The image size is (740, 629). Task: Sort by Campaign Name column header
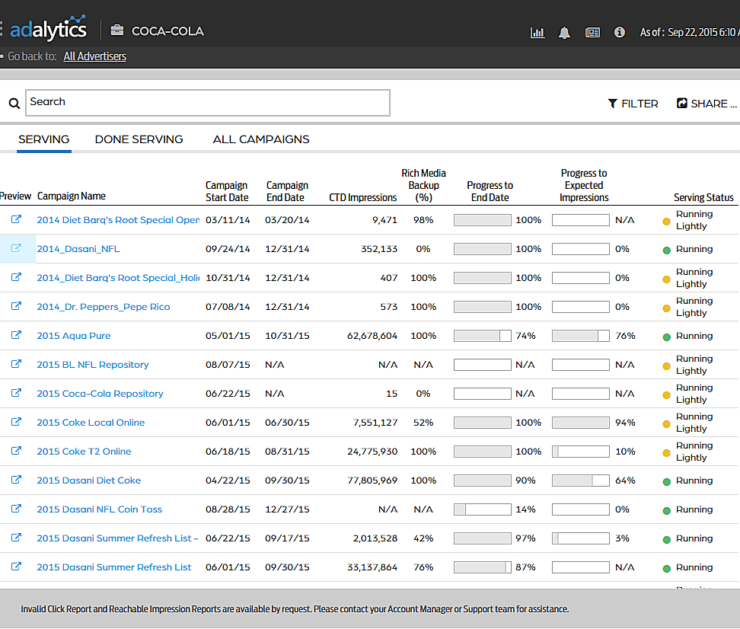pos(71,196)
